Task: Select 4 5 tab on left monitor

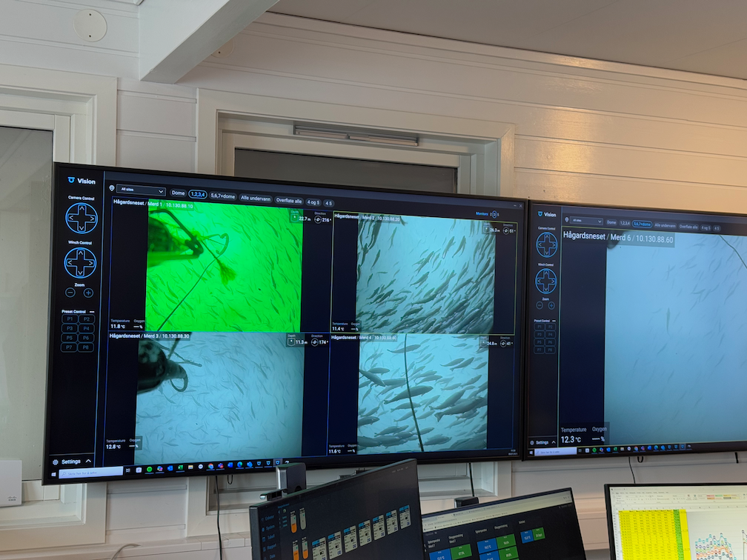Action: coord(329,203)
